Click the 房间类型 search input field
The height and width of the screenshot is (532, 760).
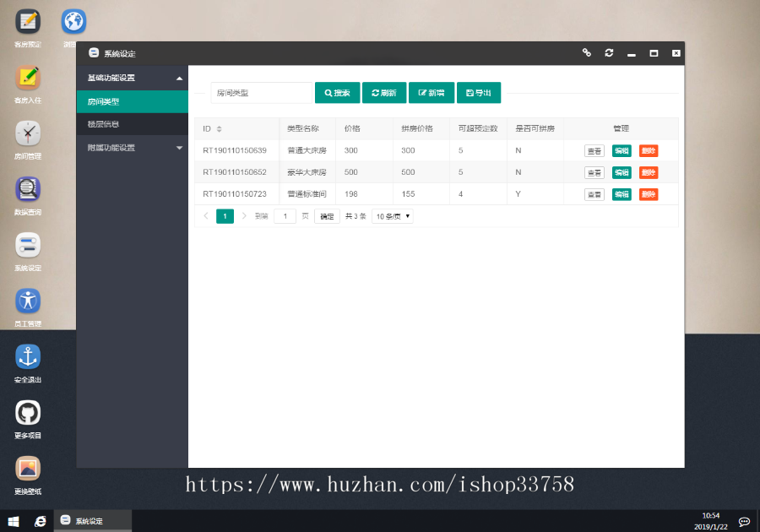tap(262, 93)
